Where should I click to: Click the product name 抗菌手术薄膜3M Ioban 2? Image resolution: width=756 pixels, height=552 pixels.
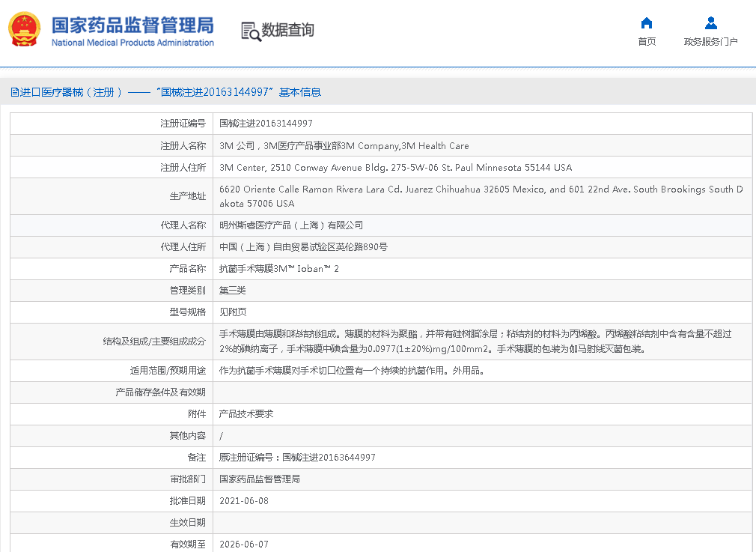pos(278,268)
